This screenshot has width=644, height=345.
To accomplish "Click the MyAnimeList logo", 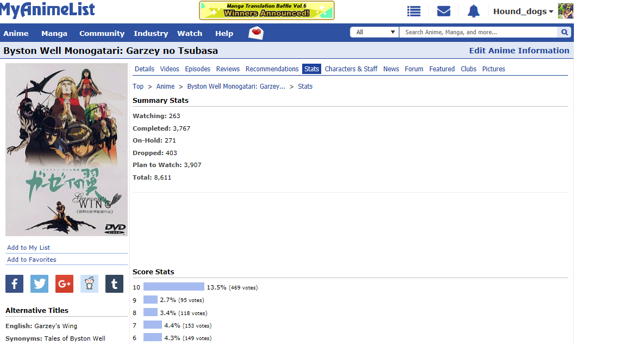I will [x=47, y=9].
